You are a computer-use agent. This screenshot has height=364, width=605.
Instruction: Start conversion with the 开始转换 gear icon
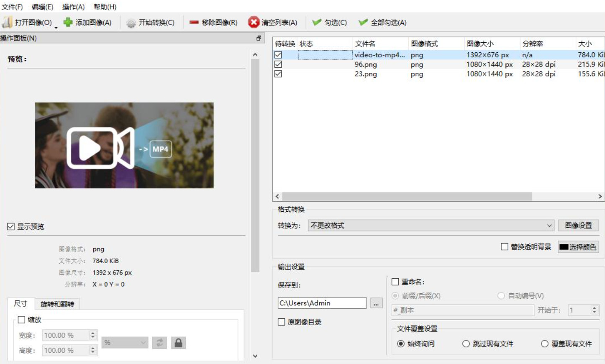(131, 23)
